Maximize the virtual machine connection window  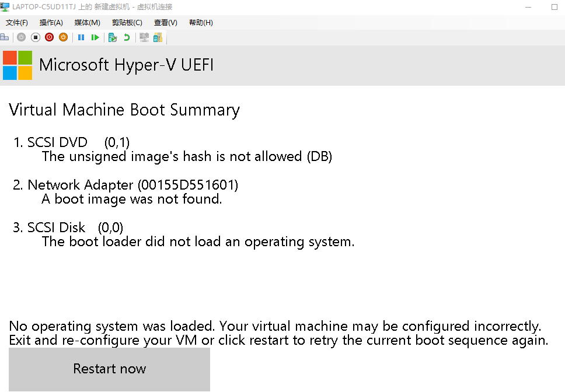coord(554,7)
